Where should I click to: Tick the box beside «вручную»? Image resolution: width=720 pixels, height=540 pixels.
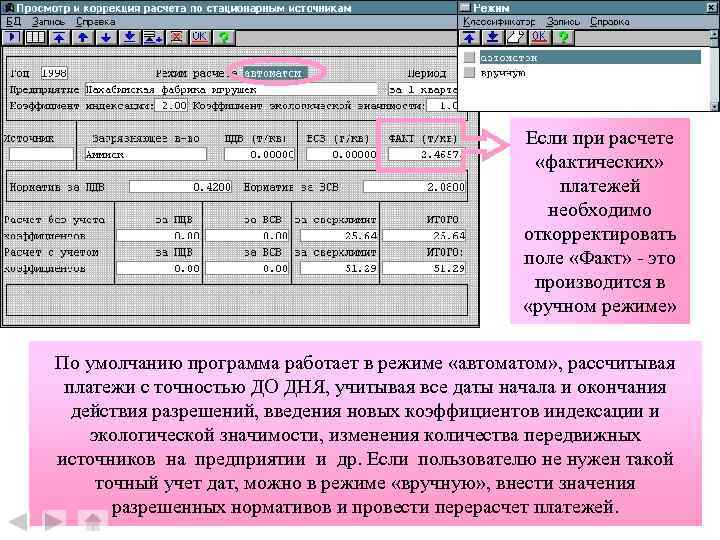(x=469, y=73)
